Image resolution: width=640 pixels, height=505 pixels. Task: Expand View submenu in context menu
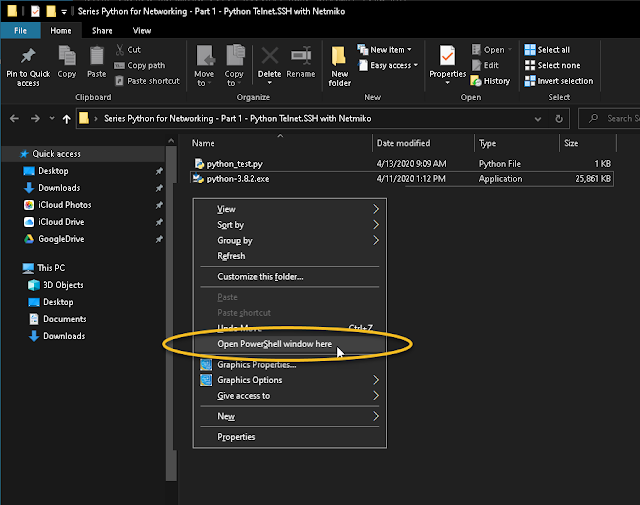point(289,209)
